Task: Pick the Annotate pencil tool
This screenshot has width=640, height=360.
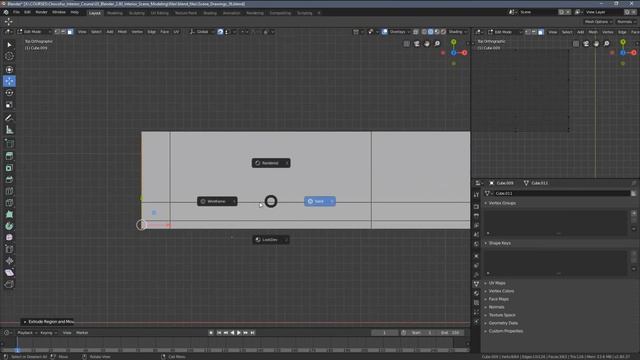Action: [9, 118]
